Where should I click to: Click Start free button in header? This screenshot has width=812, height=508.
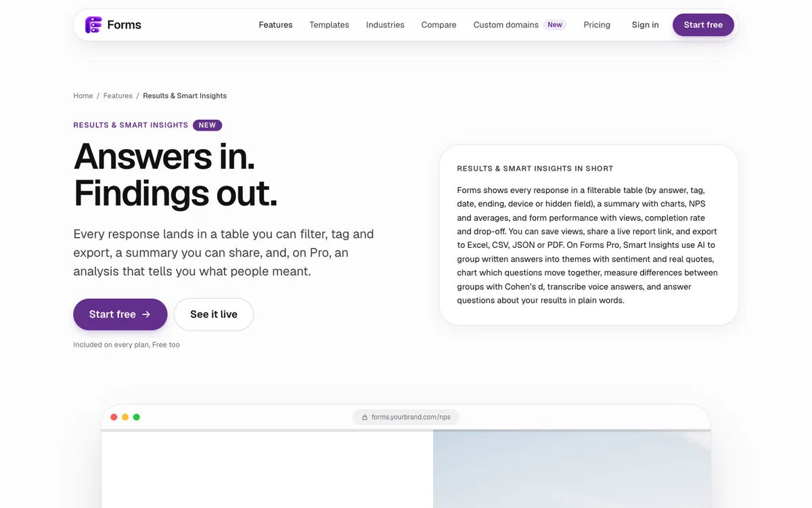[x=703, y=25]
